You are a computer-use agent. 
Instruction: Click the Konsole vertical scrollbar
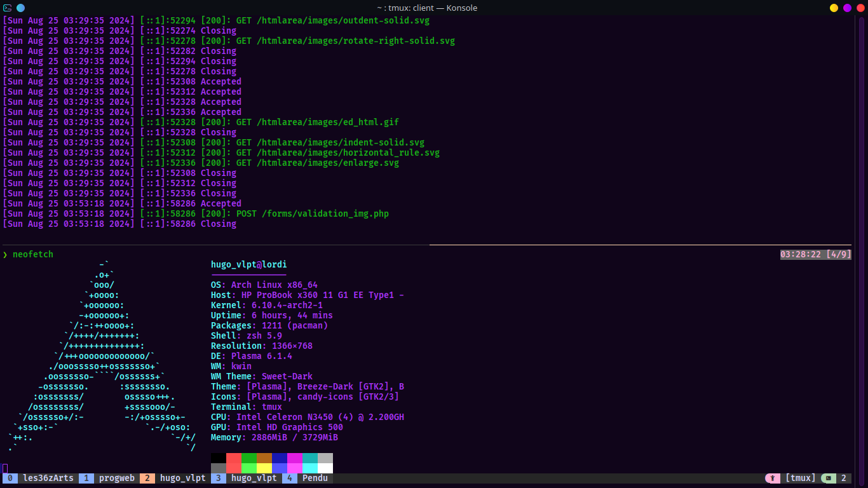(862, 251)
